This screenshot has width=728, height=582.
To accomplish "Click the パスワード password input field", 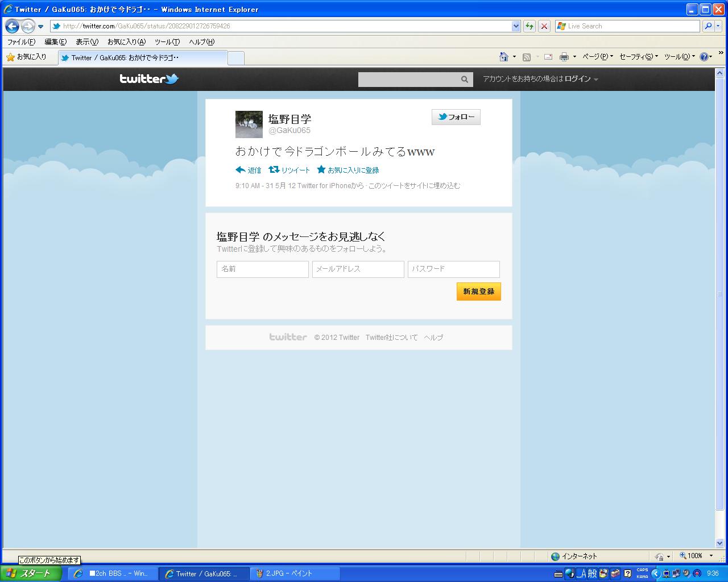I will point(454,269).
